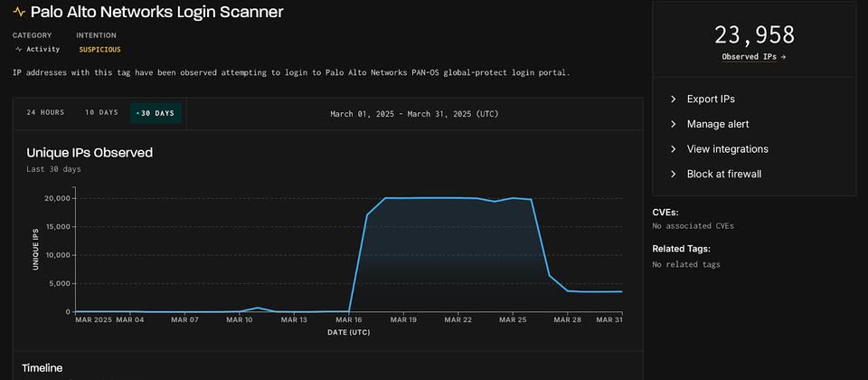Switch chart range to 10 DAYS
Image resolution: width=868 pixels, height=380 pixels.
101,112
